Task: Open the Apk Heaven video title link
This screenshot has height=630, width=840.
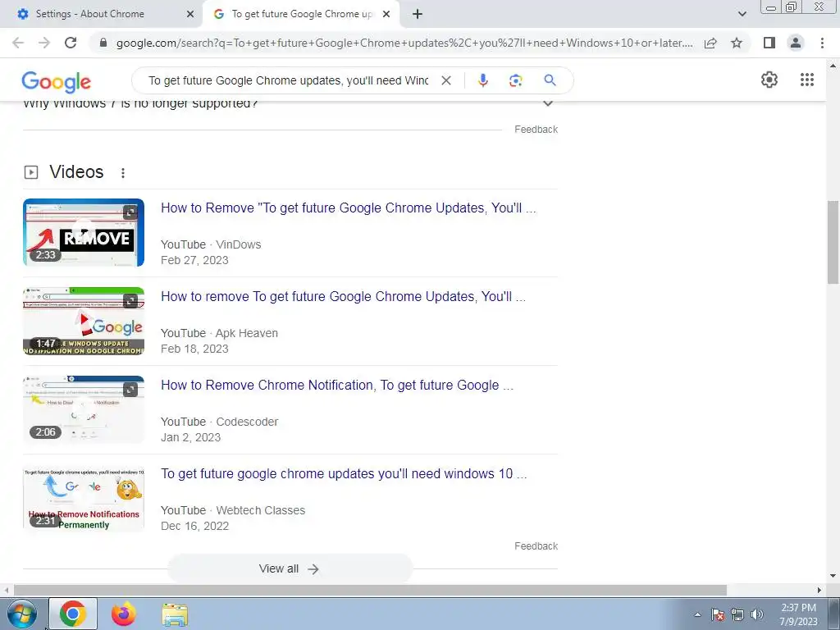Action: tap(344, 296)
